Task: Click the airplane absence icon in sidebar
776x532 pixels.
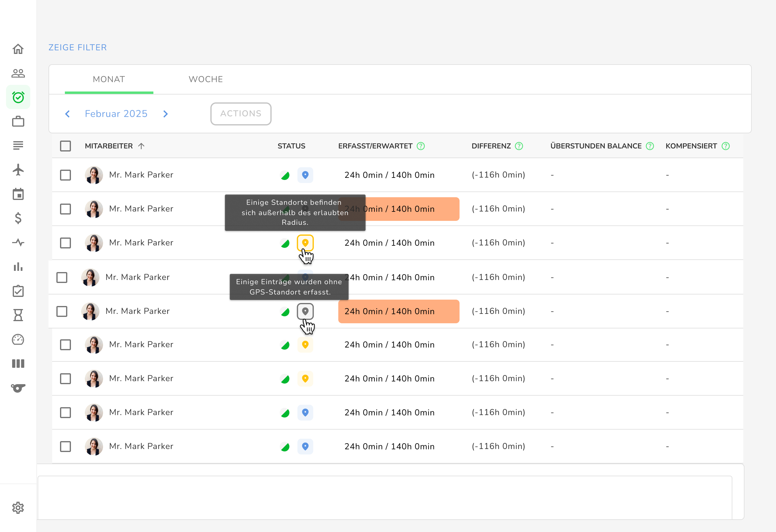Action: point(18,170)
